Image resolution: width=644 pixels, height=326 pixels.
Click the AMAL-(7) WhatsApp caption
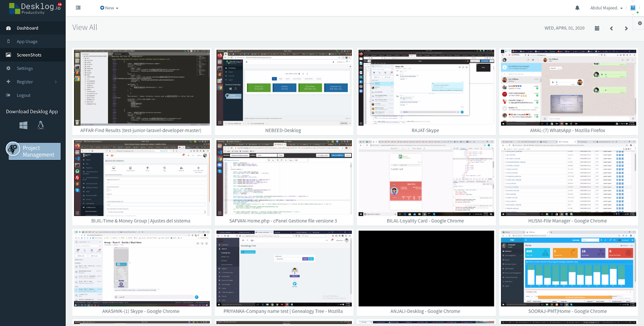coord(568,131)
